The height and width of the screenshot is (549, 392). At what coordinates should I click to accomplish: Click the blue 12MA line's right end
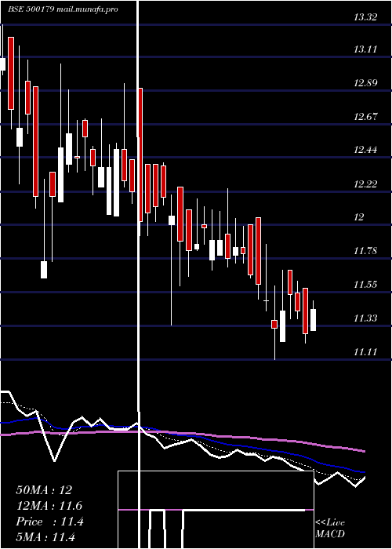pos(364,472)
